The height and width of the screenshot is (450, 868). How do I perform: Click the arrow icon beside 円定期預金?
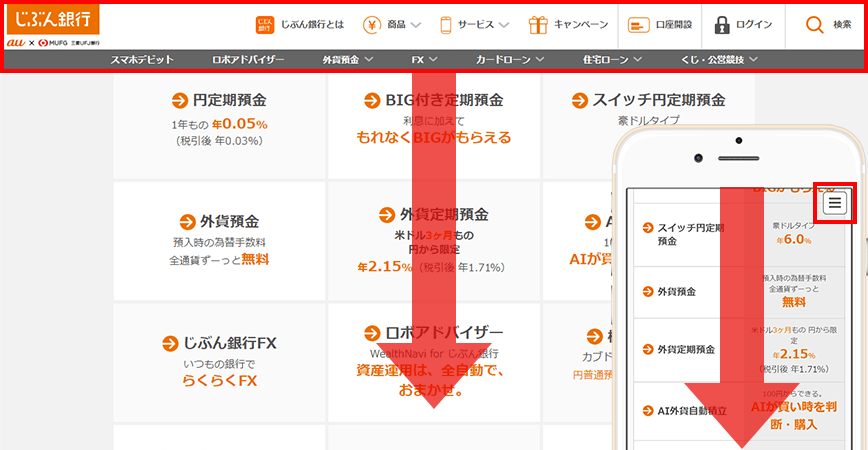179,100
